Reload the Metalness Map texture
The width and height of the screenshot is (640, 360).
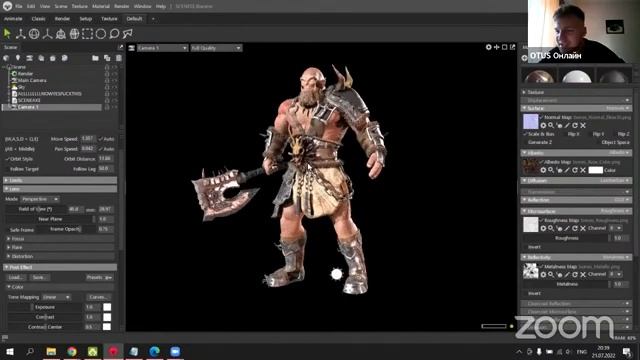point(575,275)
